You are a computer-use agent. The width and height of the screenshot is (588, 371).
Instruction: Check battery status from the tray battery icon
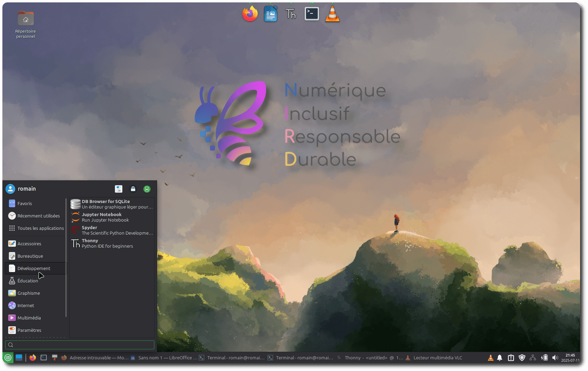point(544,357)
